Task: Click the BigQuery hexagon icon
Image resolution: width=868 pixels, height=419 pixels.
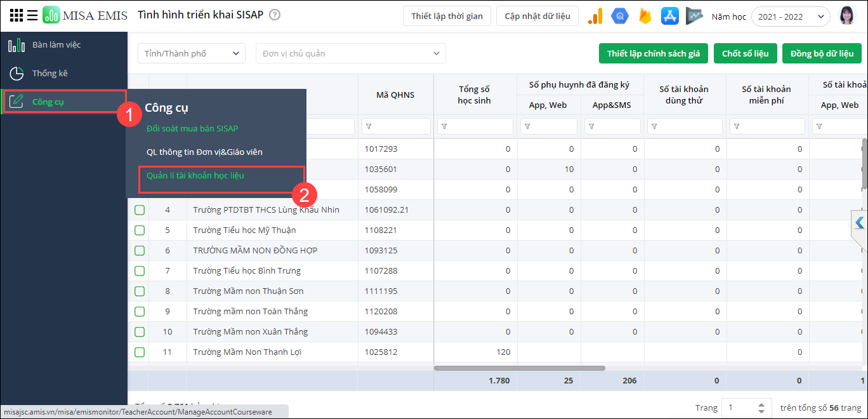Action: [x=619, y=17]
